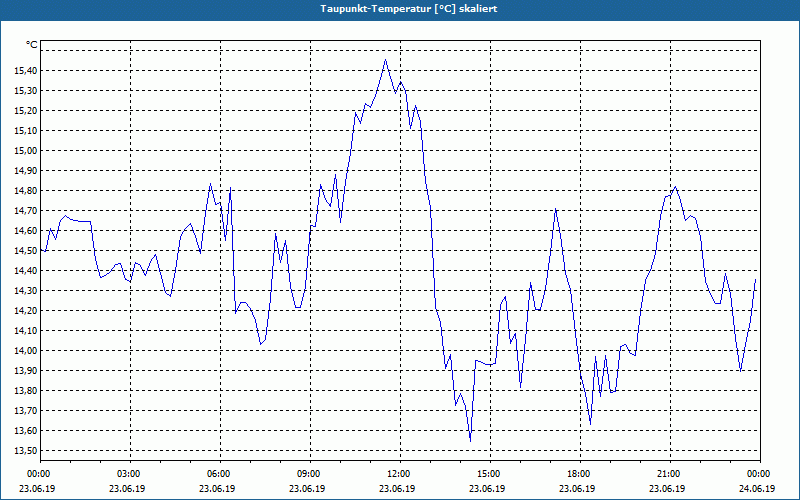Click the 23.06.19 date under 18:00
This screenshot has height=500, width=800.
pos(577,488)
